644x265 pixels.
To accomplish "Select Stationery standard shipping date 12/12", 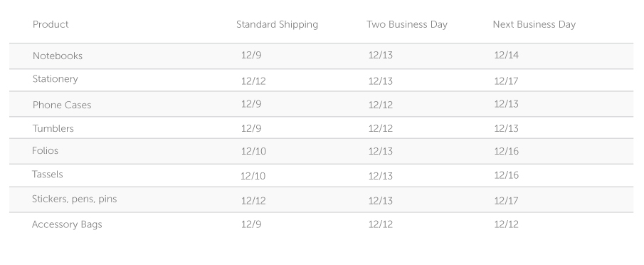I will 253,81.
